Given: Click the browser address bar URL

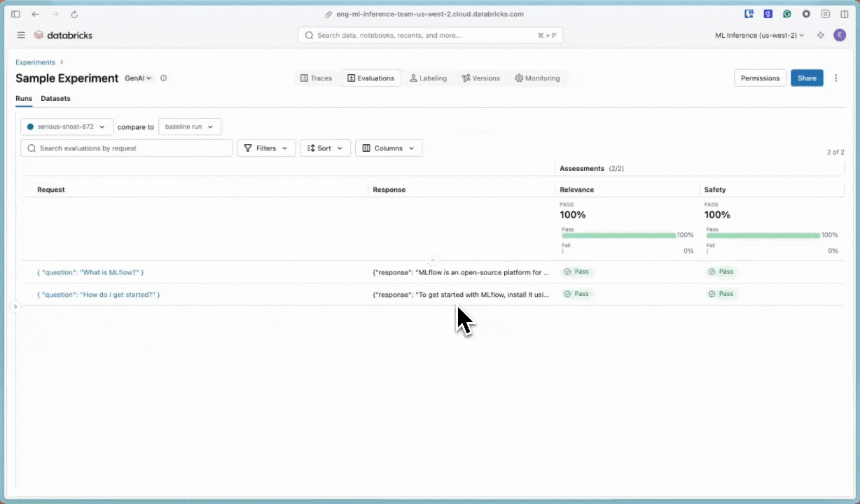Looking at the screenshot, I should [430, 14].
